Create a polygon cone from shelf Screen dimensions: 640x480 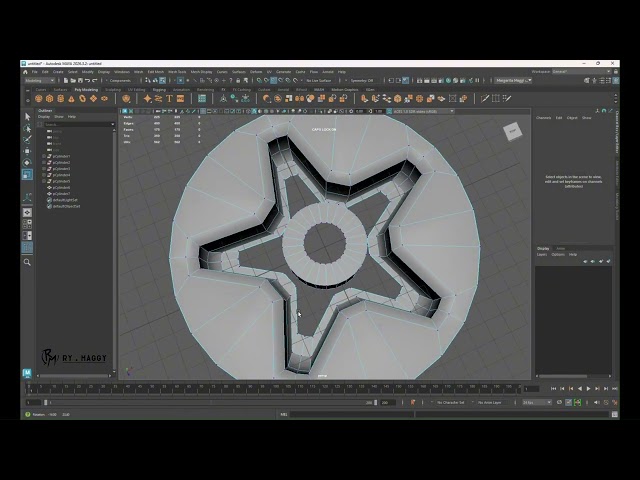pos(71,98)
